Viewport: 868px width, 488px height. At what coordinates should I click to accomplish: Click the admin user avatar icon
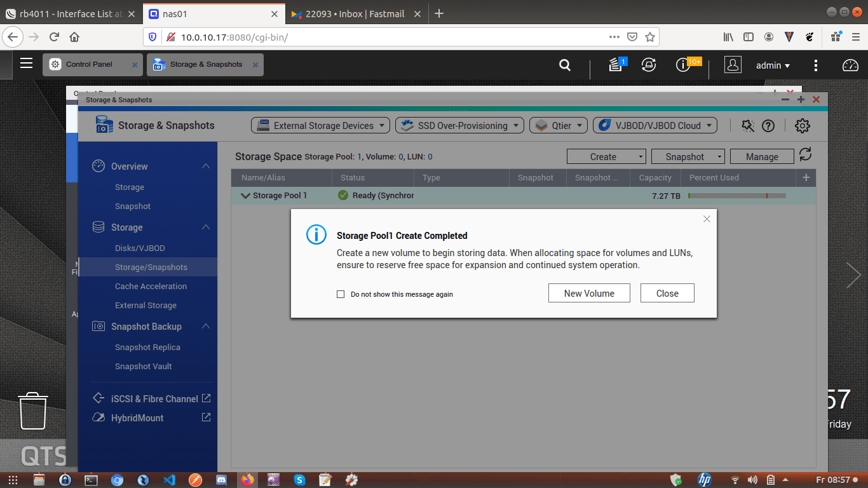click(733, 65)
